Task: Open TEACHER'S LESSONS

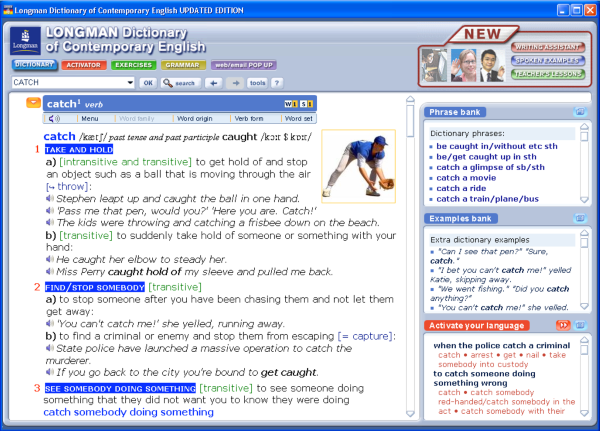Action: pos(548,74)
